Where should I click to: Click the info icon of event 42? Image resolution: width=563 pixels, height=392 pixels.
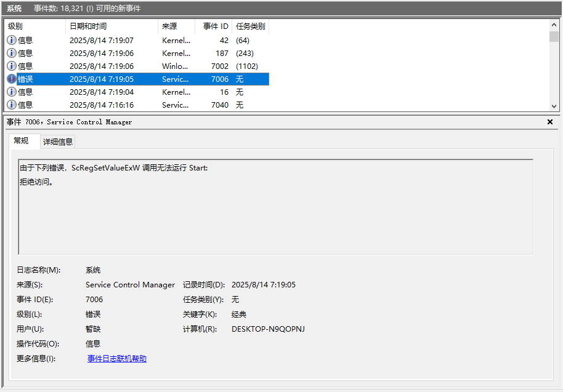12,40
